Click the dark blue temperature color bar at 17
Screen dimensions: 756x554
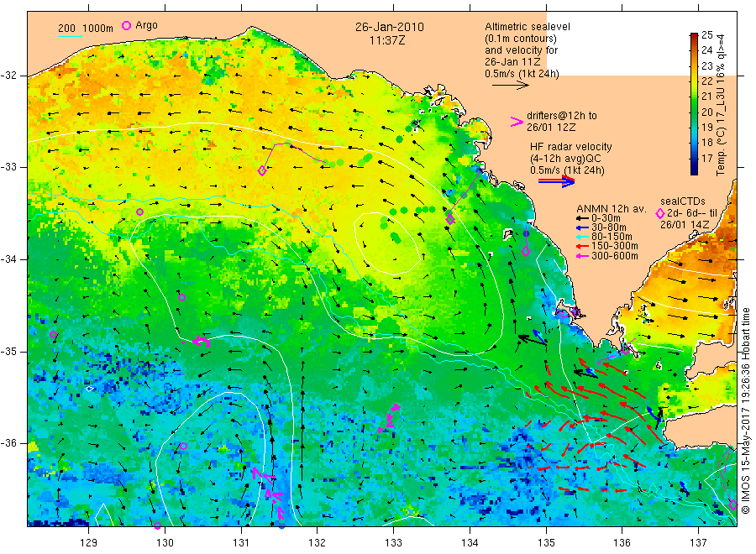[x=694, y=158]
